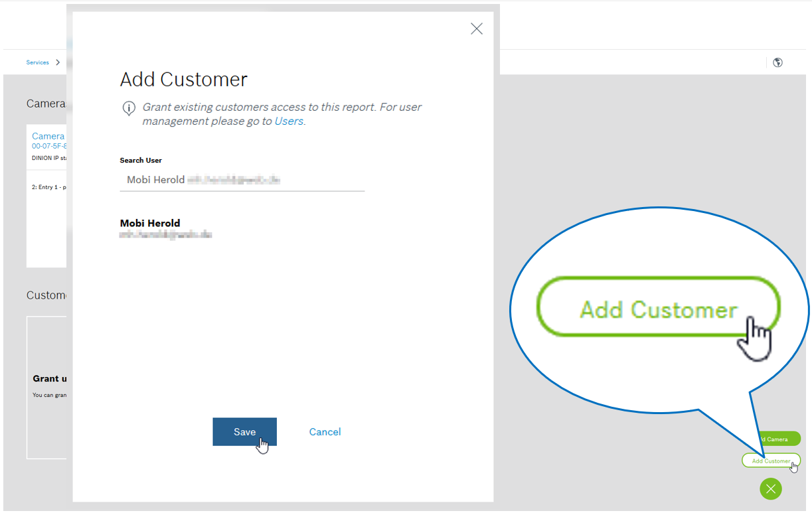Open the globe language icon
812x513 pixels.
(x=777, y=62)
